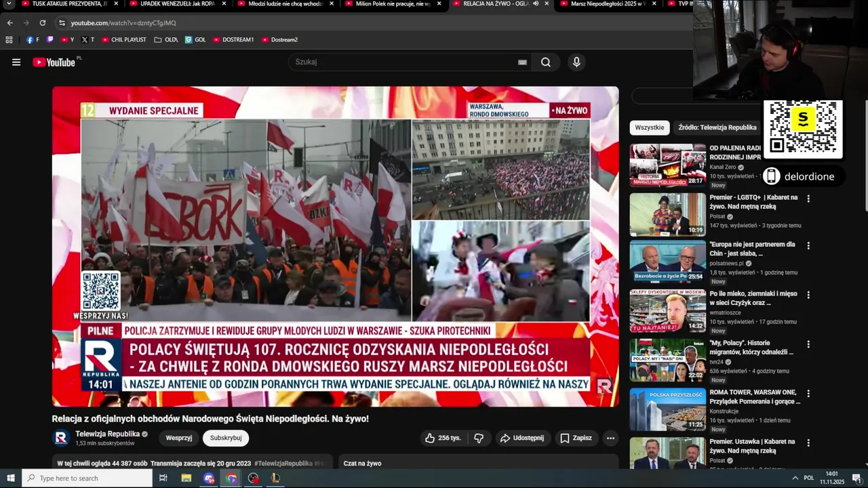868x488 pixels.
Task: Click the POL language indicator in tray
Action: pyautogui.click(x=809, y=479)
